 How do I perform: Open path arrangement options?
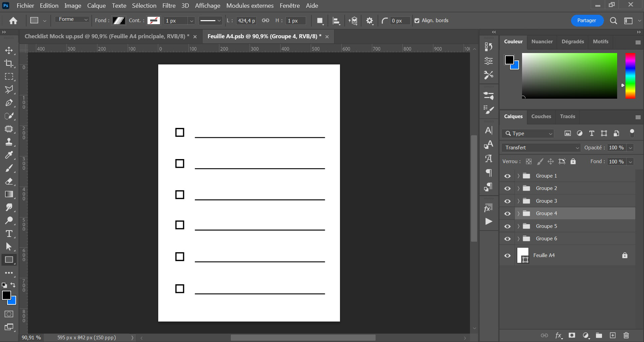[353, 21]
